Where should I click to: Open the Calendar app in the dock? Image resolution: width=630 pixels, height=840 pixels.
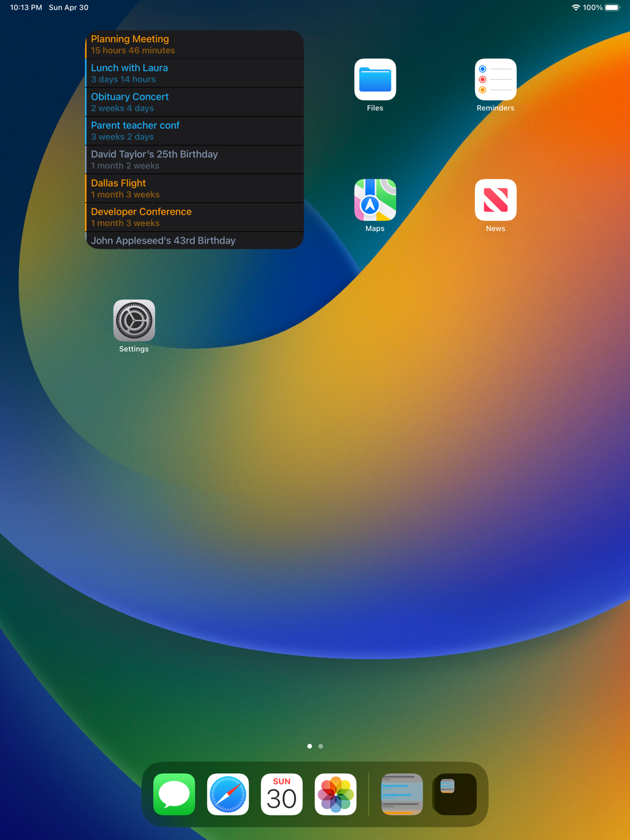click(282, 794)
